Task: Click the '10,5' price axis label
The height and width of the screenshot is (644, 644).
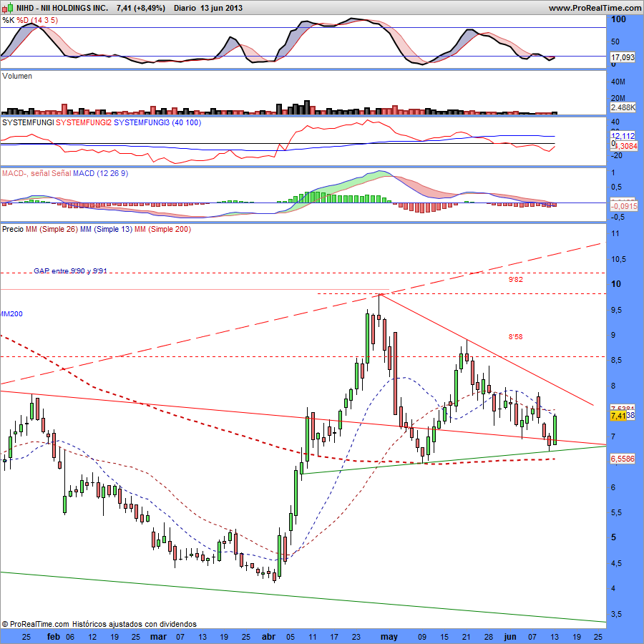Action: coord(618,259)
